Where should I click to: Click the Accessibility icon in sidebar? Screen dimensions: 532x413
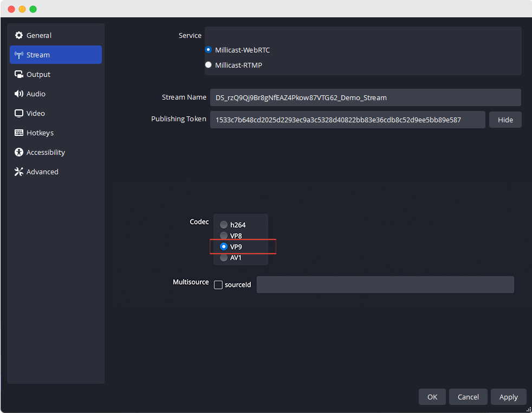pyautogui.click(x=19, y=152)
